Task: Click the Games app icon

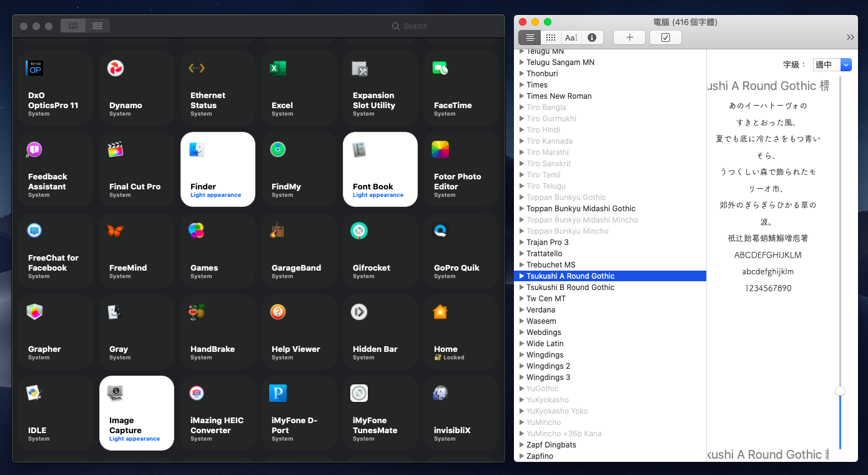Action: click(x=197, y=230)
